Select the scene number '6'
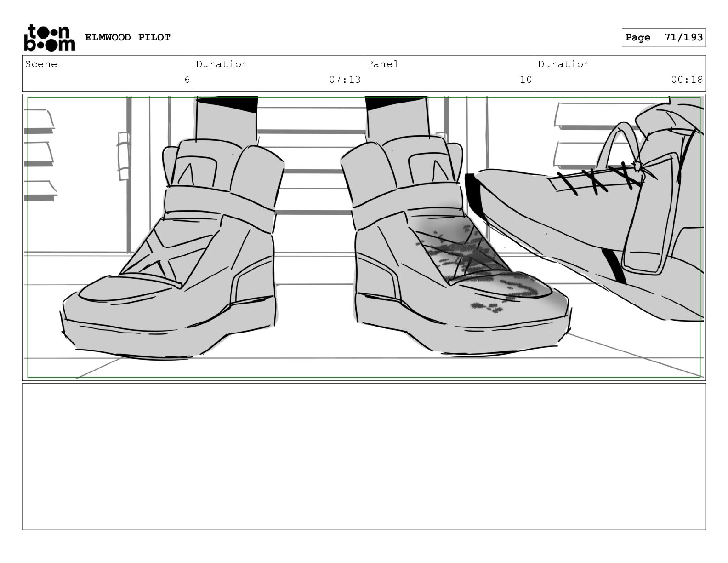728x563 pixels. (x=187, y=80)
